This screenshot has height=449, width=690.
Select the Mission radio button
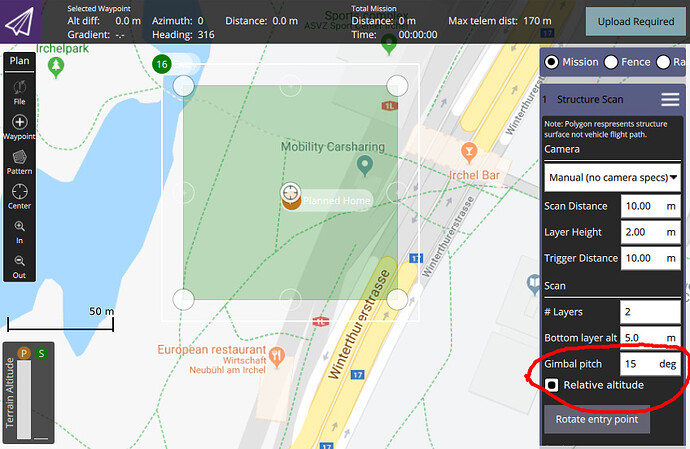(551, 62)
